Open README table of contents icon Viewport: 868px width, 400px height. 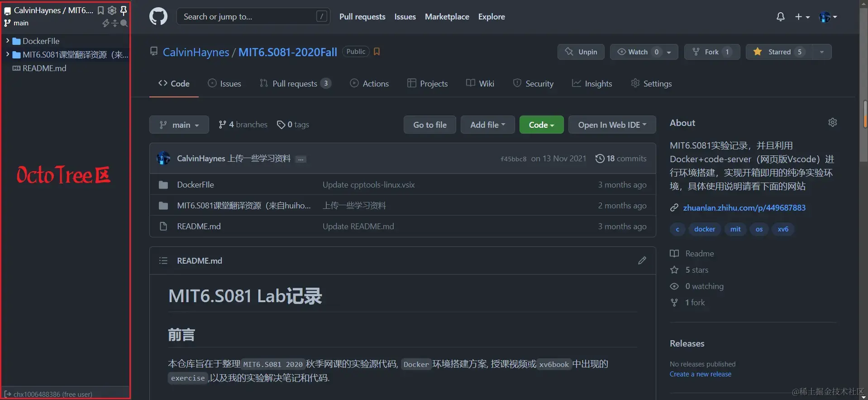(163, 260)
